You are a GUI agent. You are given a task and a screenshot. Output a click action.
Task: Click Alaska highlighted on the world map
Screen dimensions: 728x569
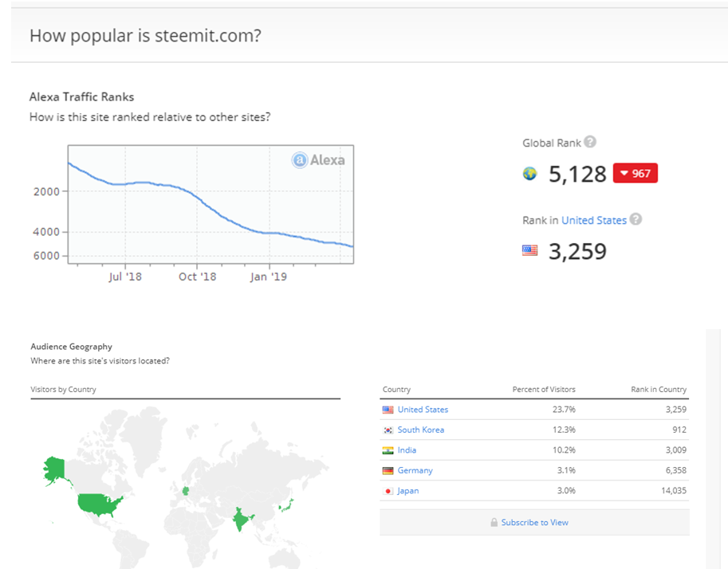click(56, 469)
